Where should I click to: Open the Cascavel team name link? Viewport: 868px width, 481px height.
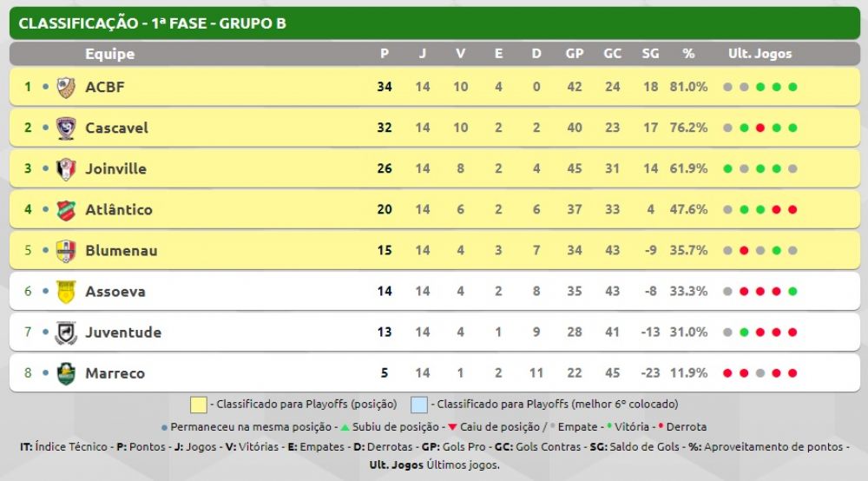point(117,128)
